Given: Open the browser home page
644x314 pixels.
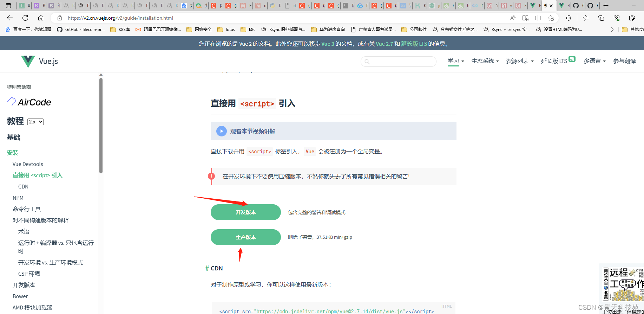Looking at the screenshot, I should pos(41,18).
